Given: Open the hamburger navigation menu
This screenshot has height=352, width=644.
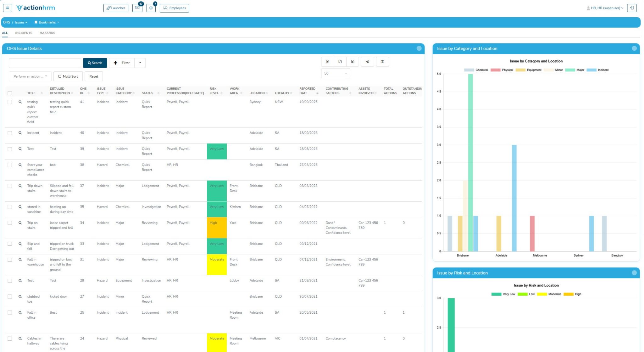Looking at the screenshot, I should (7, 8).
